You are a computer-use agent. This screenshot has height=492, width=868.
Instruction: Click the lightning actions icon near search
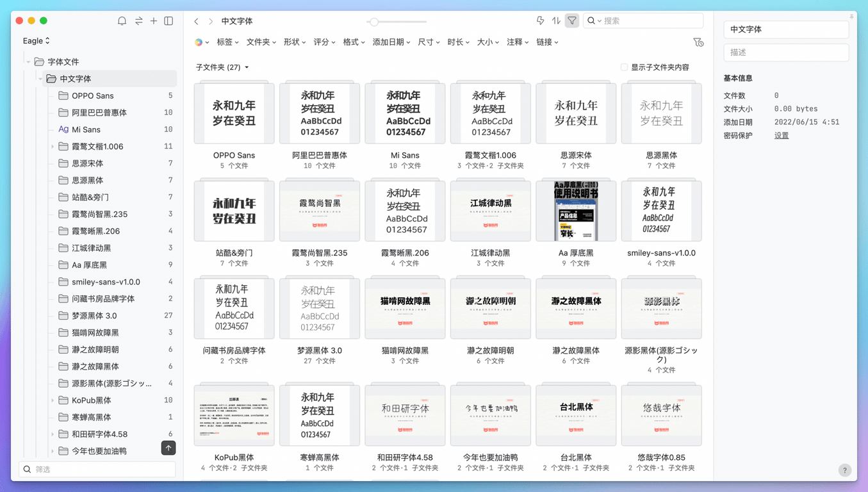pos(541,20)
